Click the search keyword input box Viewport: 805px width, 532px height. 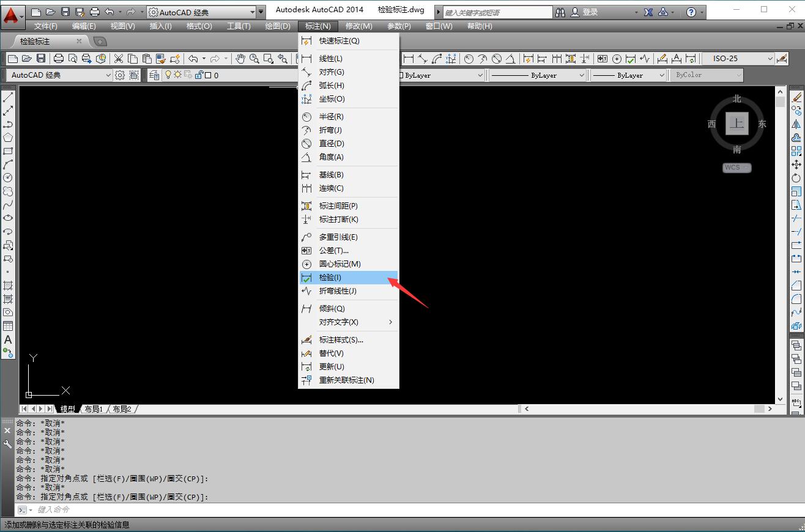498,12
